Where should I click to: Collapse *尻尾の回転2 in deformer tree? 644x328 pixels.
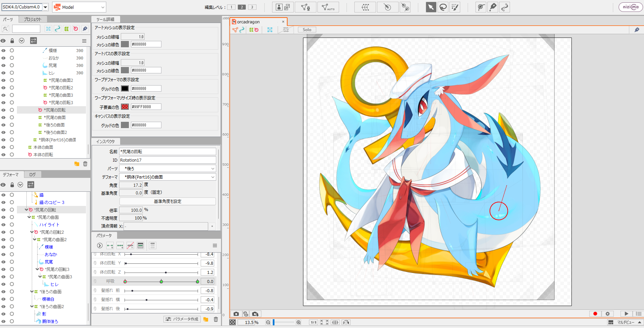[x=32, y=232]
